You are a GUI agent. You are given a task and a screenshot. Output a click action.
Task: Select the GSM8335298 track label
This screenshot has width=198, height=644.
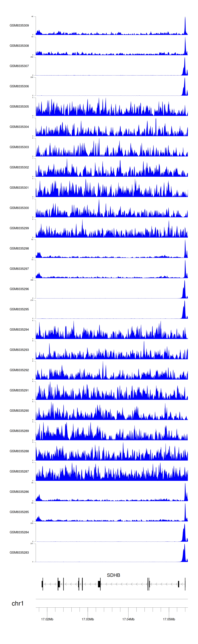tap(19, 249)
